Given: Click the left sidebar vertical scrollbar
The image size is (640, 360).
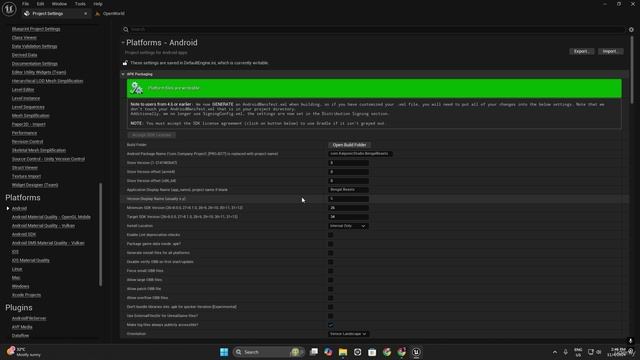Looking at the screenshot, I should 100,234.
